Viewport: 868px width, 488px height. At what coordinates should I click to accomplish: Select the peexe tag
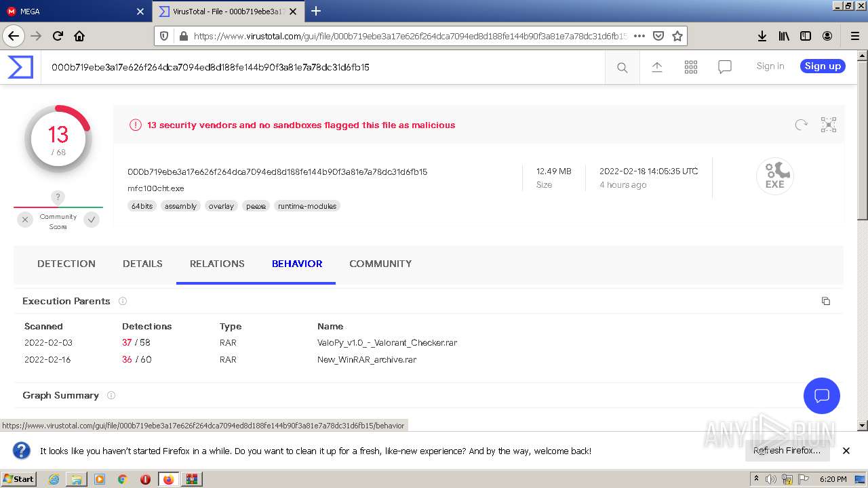coord(256,206)
